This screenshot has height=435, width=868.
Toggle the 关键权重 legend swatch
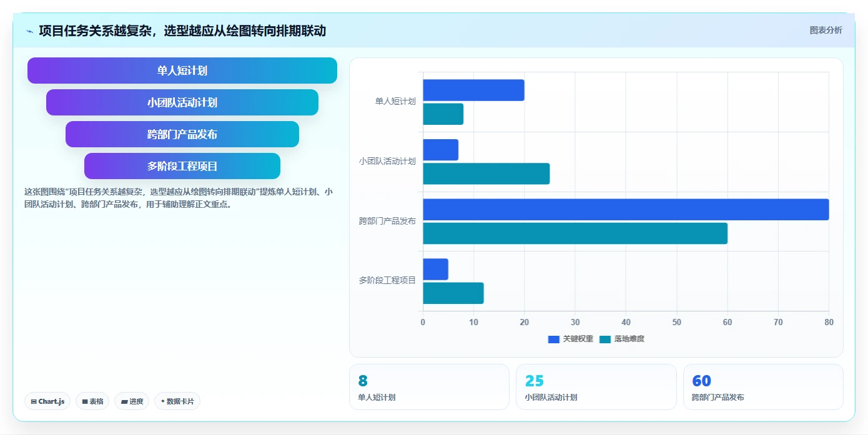click(554, 339)
